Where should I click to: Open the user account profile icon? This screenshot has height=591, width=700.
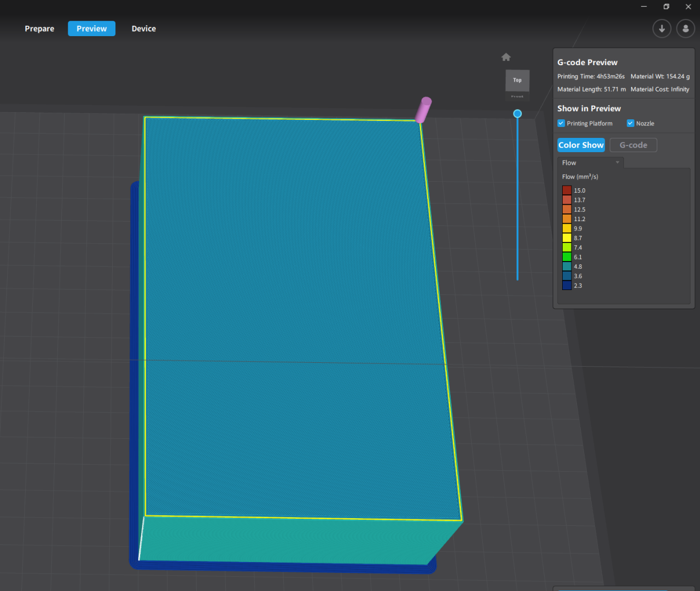tap(685, 28)
